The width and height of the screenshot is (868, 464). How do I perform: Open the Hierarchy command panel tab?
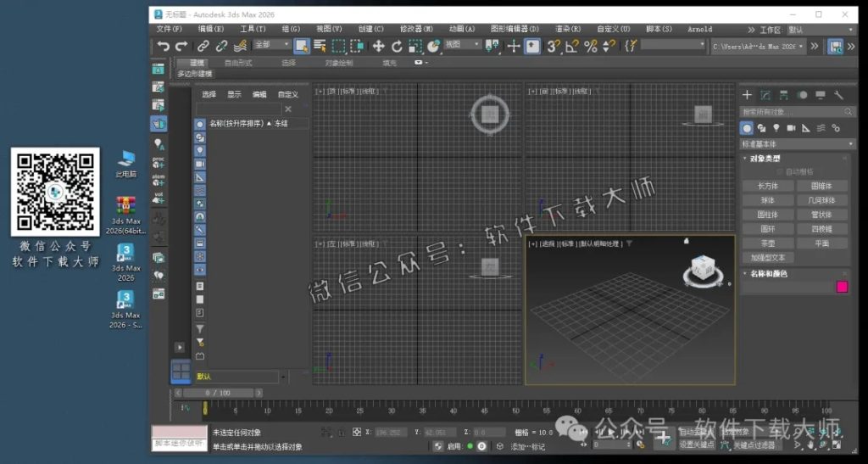784,95
